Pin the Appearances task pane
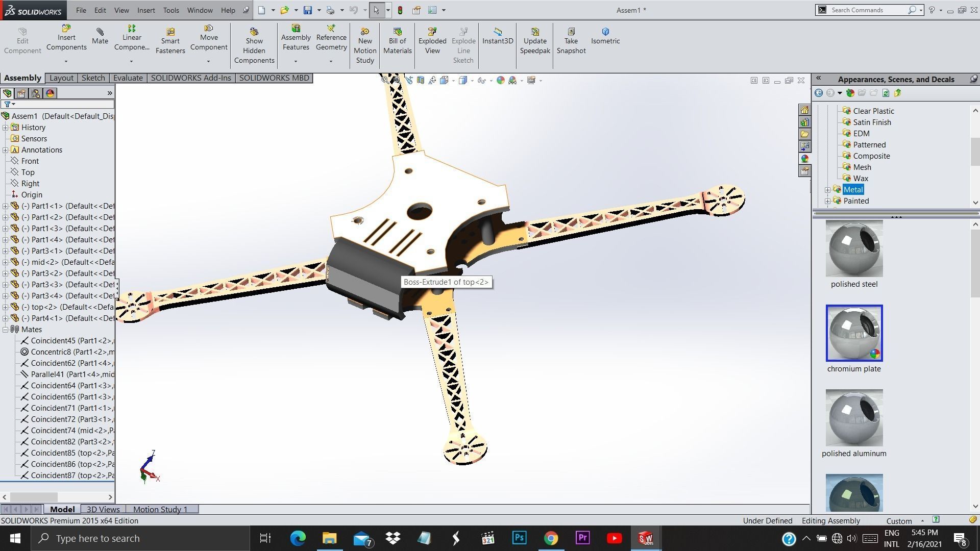Viewport: 980px width, 551px height. [x=973, y=79]
